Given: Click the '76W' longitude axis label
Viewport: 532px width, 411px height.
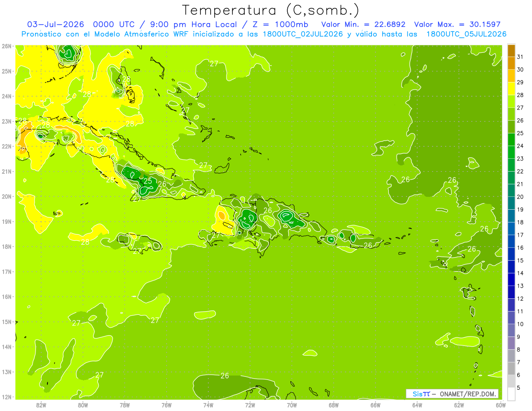Looking at the screenshot, I should pyautogui.click(x=167, y=405).
